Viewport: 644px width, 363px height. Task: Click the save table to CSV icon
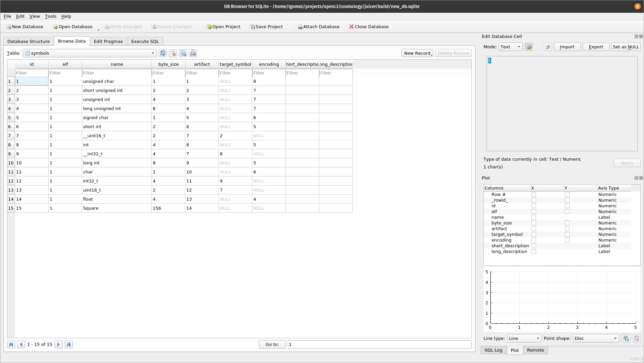[183, 53]
